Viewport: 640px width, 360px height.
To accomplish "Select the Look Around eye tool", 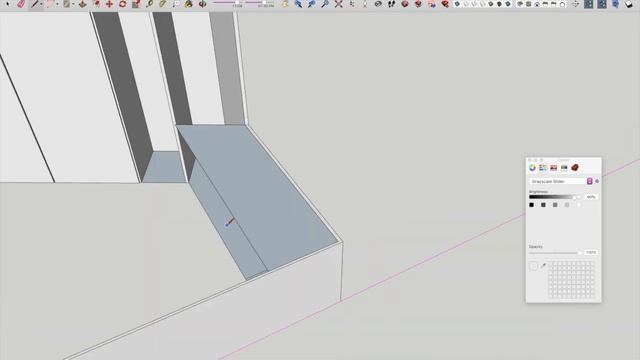I will pyautogui.click(x=378, y=4).
